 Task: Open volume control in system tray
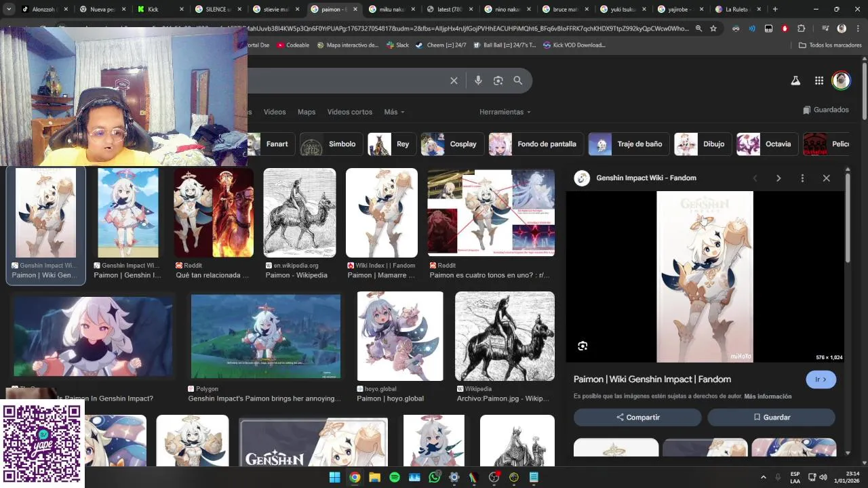(x=823, y=477)
